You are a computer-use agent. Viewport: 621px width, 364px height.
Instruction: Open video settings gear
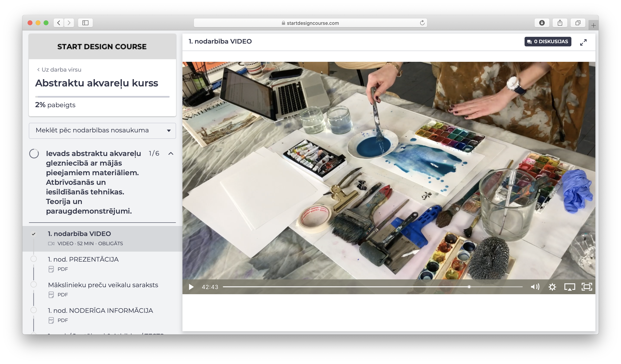coord(552,287)
